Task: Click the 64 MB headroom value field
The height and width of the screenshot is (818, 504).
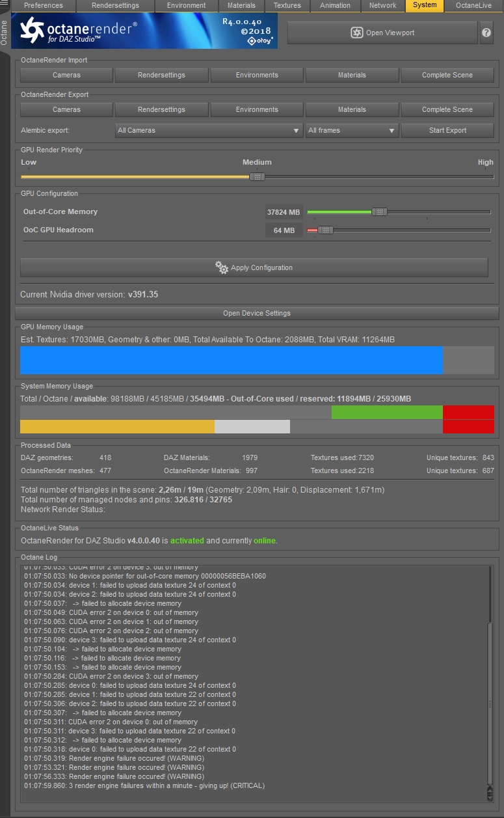Action: [x=284, y=230]
